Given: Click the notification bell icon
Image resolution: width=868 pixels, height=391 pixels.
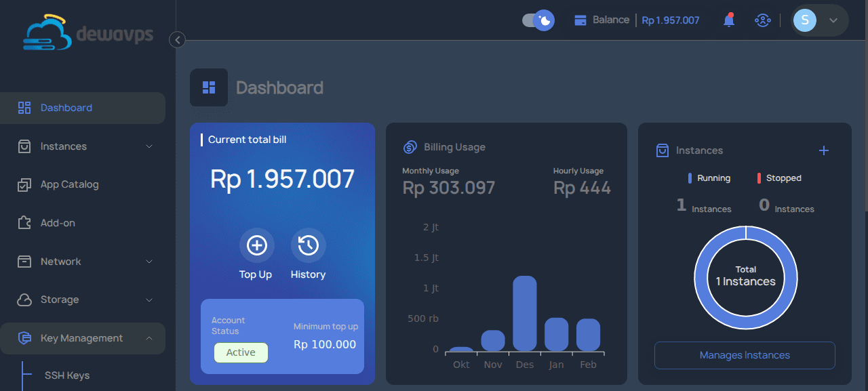Looking at the screenshot, I should tap(729, 20).
